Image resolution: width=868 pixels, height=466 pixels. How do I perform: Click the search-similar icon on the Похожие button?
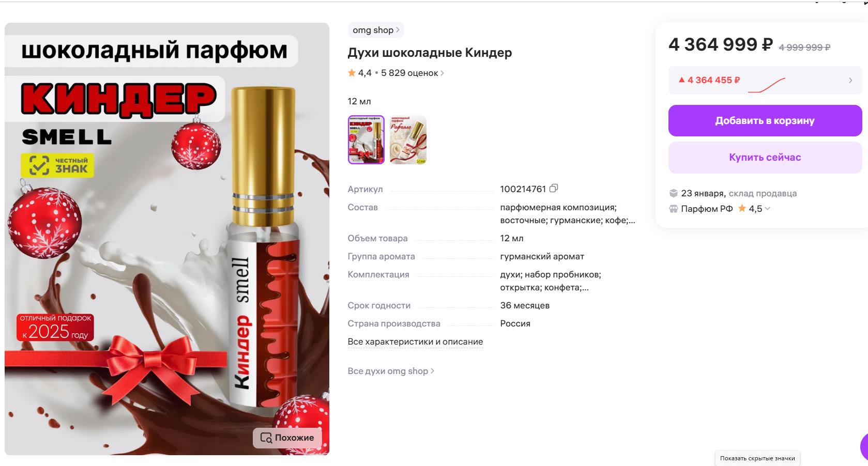pyautogui.click(x=266, y=438)
